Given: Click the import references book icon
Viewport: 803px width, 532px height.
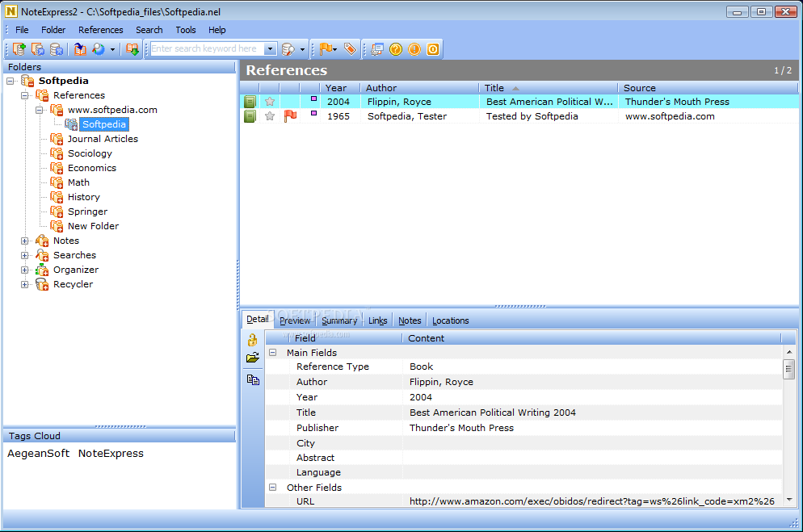Looking at the screenshot, I should (80, 49).
